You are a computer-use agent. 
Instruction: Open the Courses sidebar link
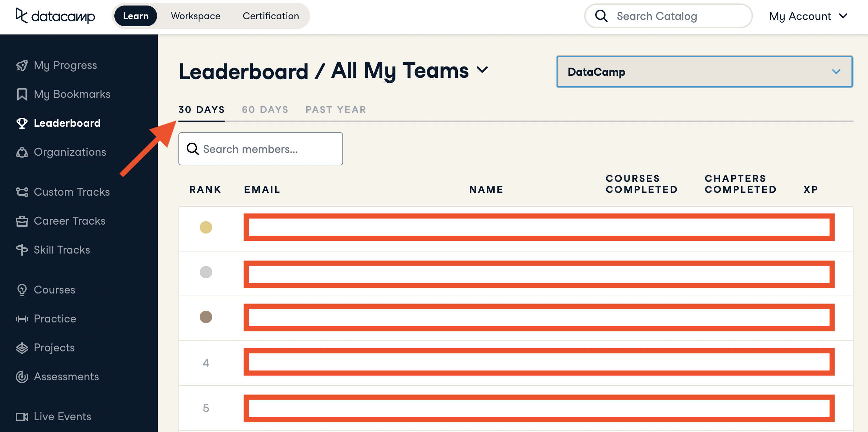(54, 290)
